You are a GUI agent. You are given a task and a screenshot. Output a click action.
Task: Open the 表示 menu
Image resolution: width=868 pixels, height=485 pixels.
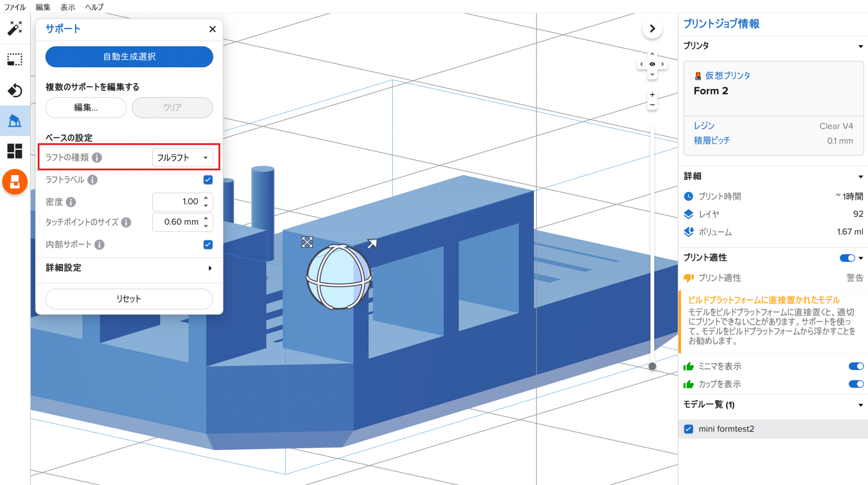point(67,7)
